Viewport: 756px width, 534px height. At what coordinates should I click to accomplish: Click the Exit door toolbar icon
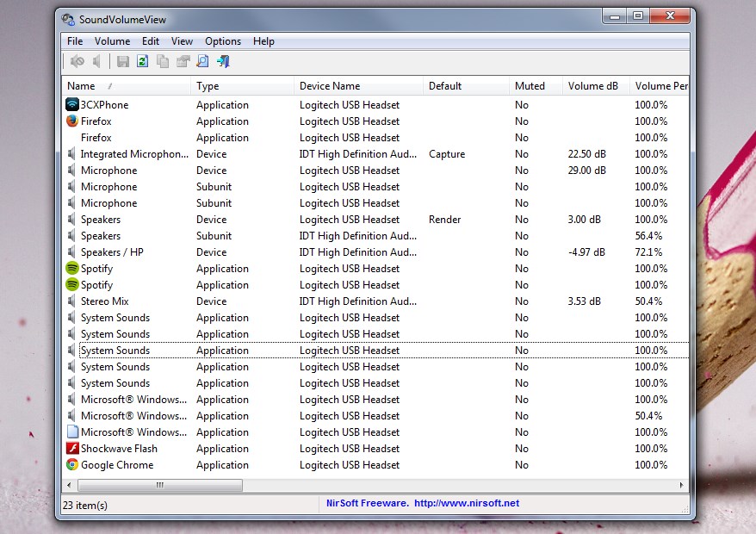(x=223, y=61)
